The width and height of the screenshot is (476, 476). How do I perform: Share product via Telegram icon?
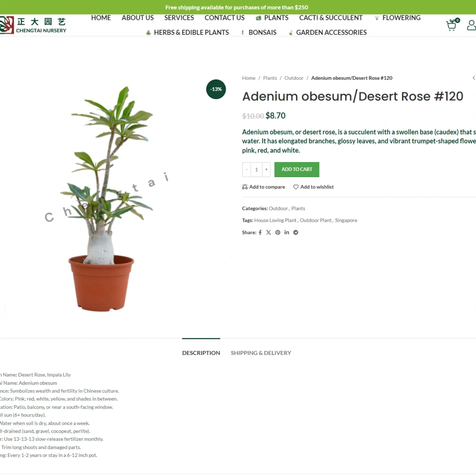point(296,232)
